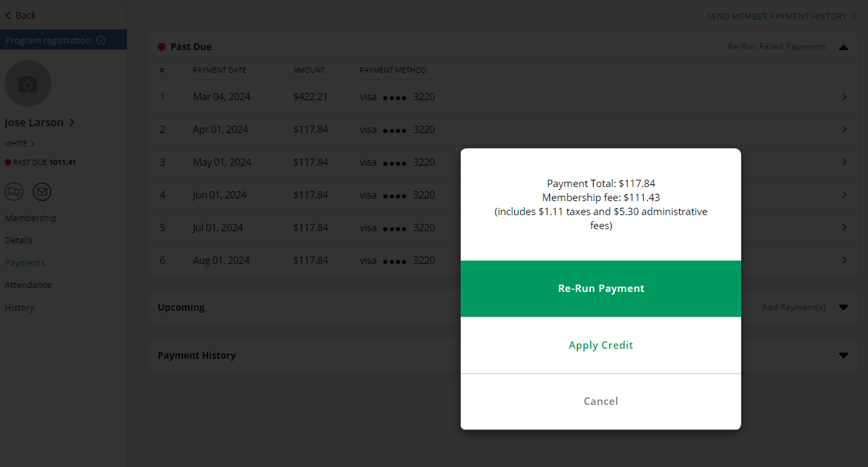Open the Mar 04, 2024 payment row arrow
Image resolution: width=868 pixels, height=467 pixels.
(x=844, y=97)
